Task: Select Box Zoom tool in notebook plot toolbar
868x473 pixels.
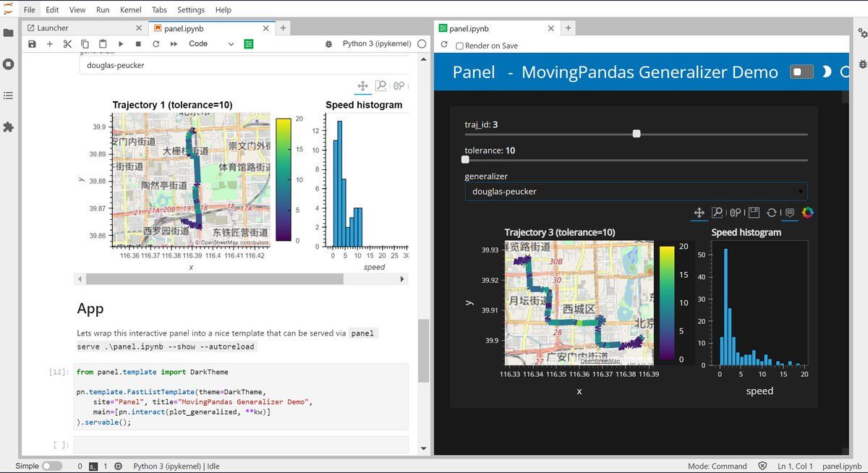Action: 380,86
